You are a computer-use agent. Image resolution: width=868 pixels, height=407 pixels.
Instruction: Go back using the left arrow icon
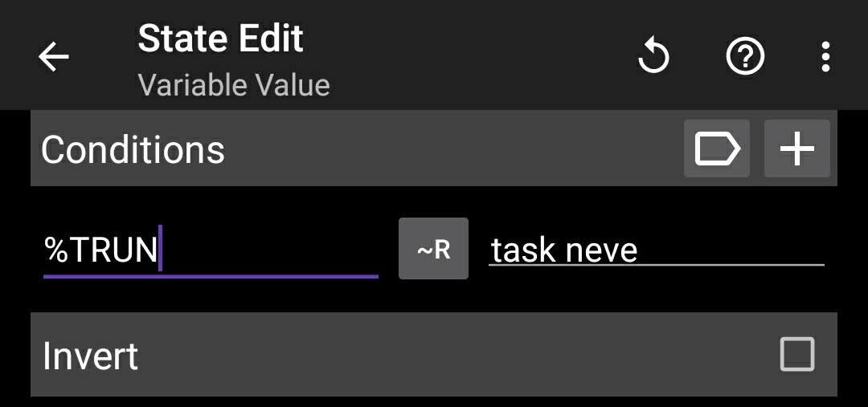[x=54, y=56]
